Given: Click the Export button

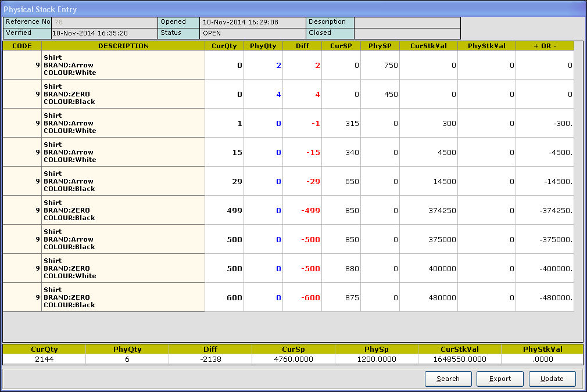Looking at the screenshot, I should tap(500, 379).
